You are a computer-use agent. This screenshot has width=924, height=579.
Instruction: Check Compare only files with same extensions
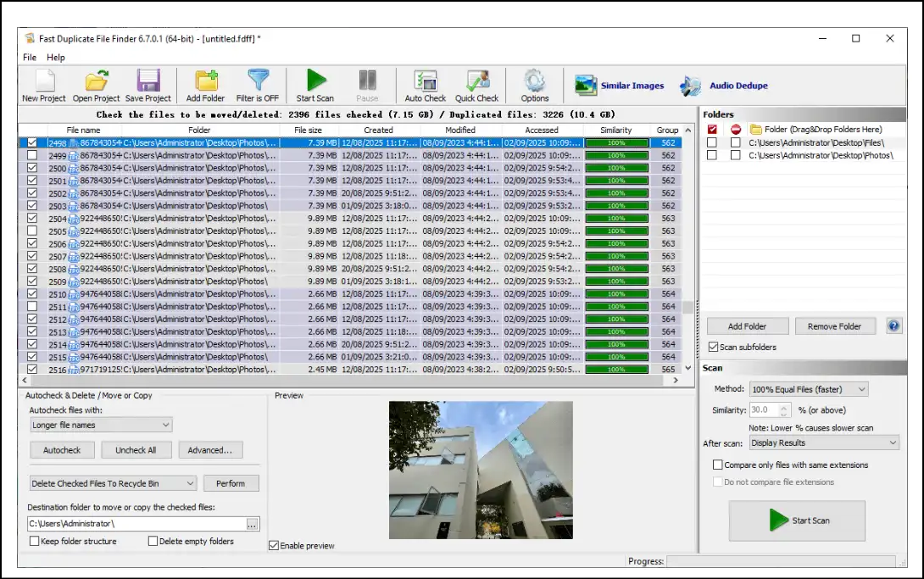[x=717, y=465]
